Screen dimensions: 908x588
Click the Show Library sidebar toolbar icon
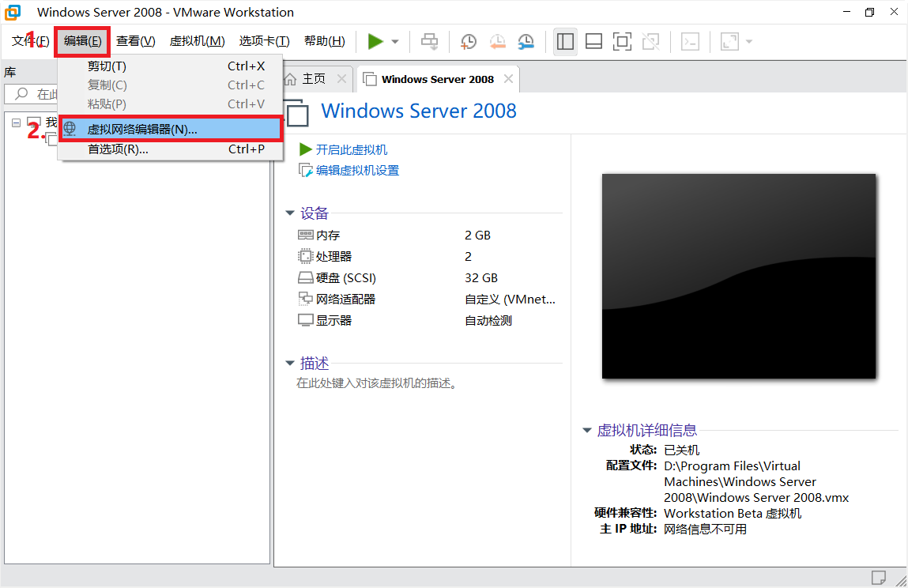point(565,41)
